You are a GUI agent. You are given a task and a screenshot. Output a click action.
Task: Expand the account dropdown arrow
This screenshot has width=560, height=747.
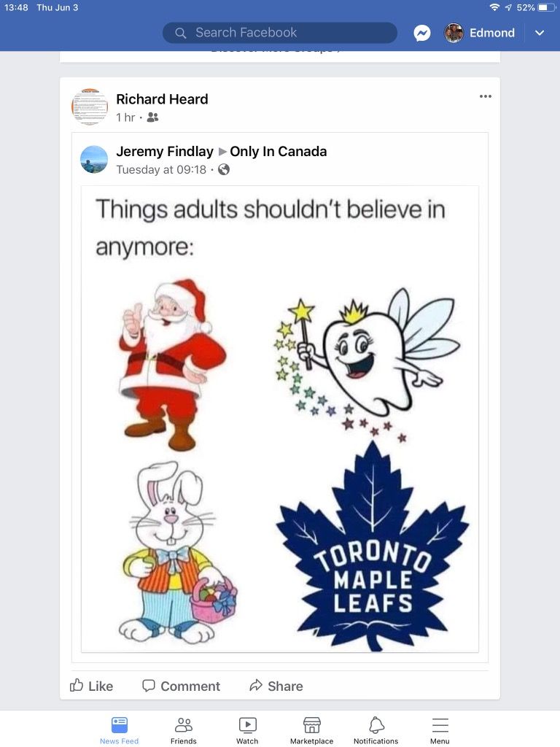pyautogui.click(x=540, y=33)
